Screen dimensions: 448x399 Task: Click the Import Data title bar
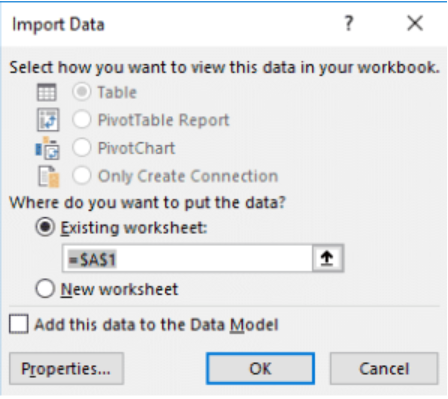click(167, 24)
